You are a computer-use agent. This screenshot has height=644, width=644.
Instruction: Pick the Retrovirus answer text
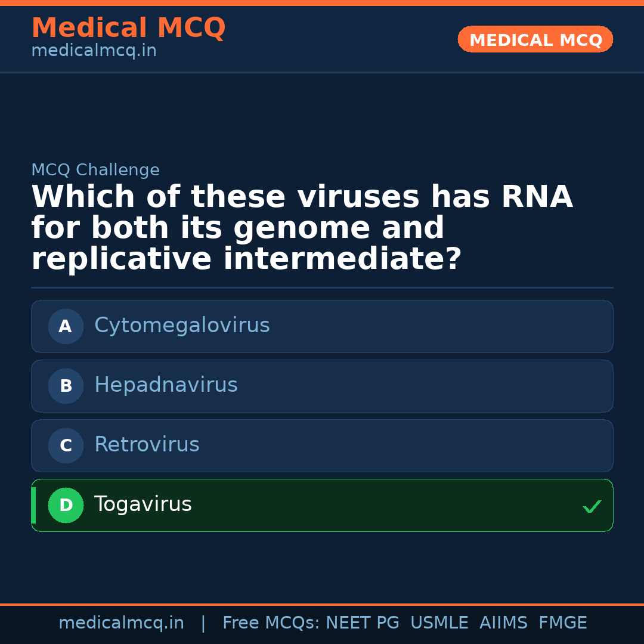(147, 445)
